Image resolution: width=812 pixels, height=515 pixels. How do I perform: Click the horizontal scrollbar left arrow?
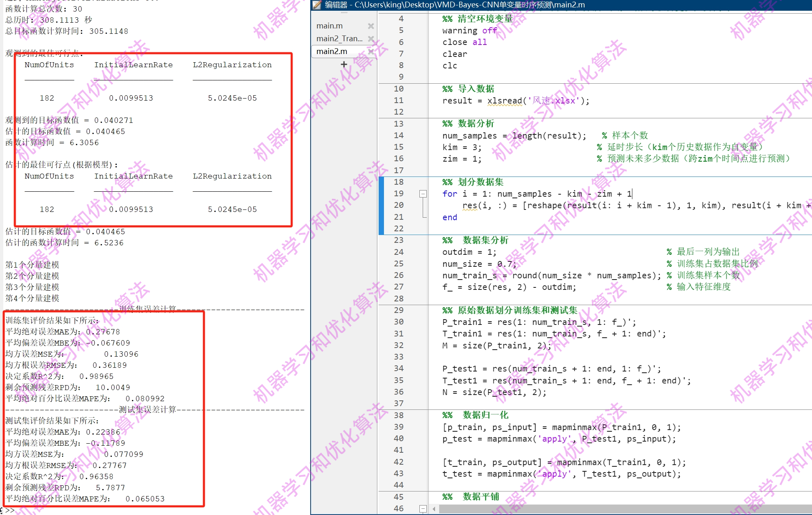434,509
